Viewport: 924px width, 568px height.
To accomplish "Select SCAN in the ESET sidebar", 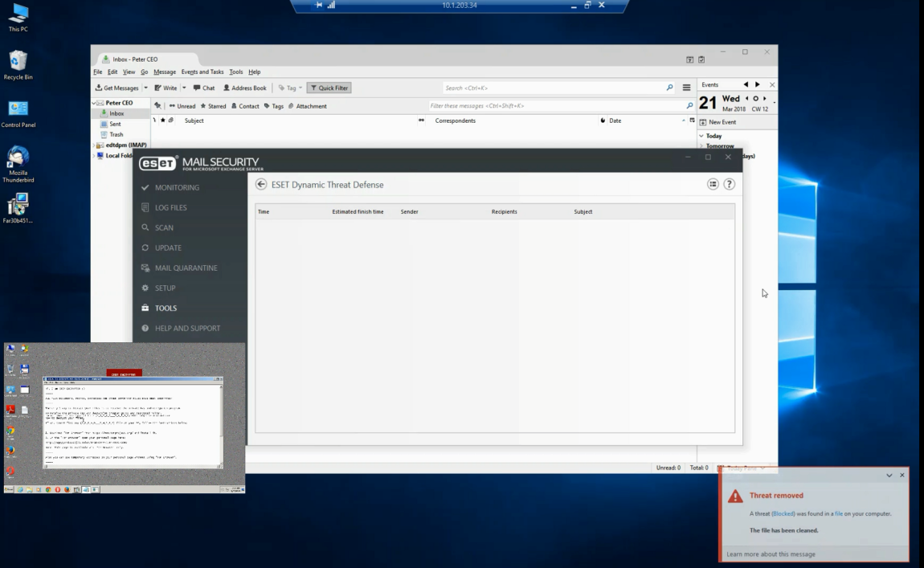I will coord(164,227).
